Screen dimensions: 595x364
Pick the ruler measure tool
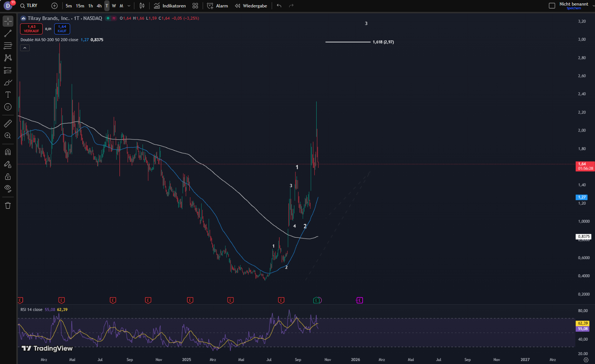[8, 123]
